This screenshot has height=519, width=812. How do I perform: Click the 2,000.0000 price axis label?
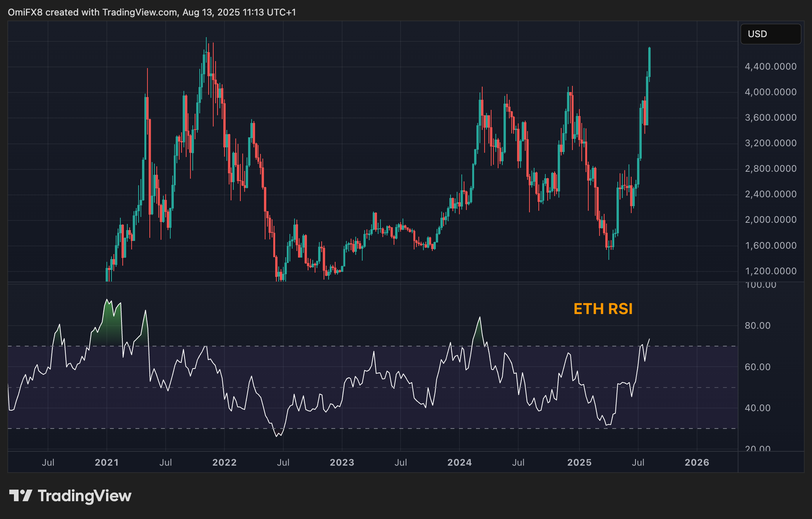(x=771, y=220)
